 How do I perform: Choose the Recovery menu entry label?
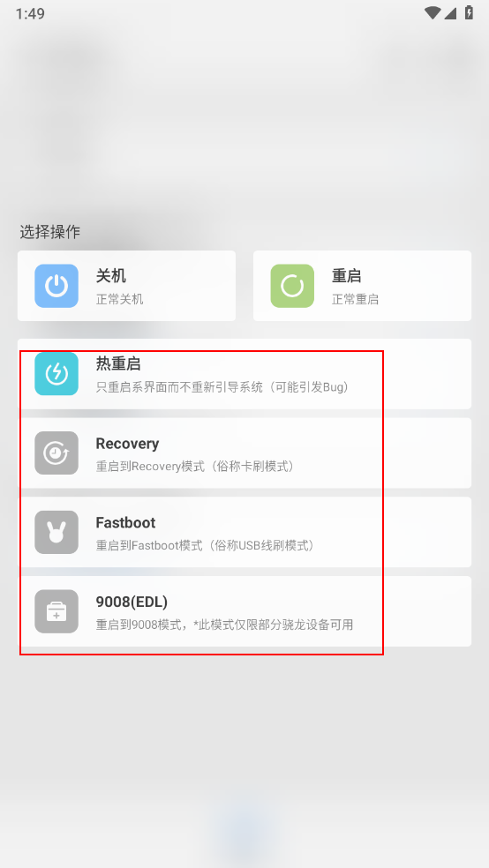click(127, 444)
